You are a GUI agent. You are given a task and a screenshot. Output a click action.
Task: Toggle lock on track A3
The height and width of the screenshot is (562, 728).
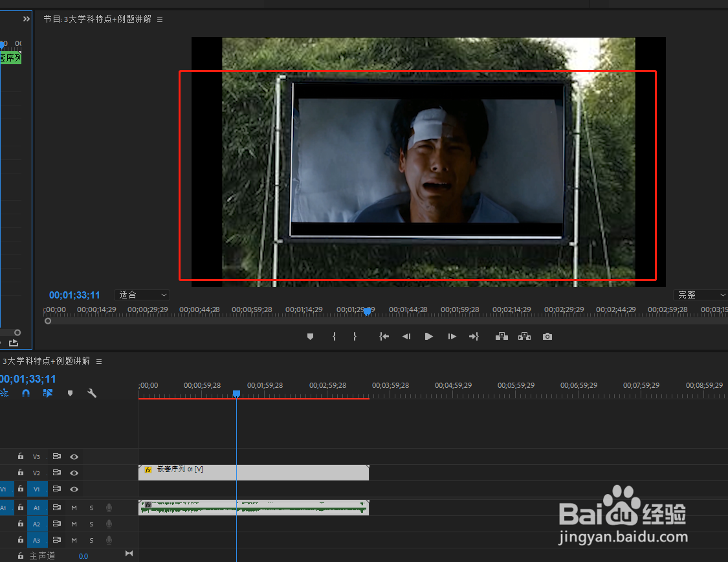point(21,540)
